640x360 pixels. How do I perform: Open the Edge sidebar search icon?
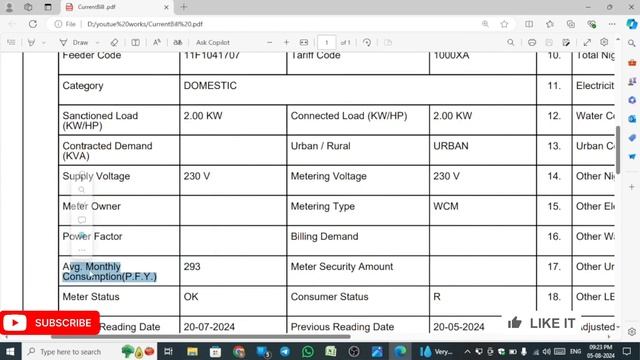[x=632, y=43]
